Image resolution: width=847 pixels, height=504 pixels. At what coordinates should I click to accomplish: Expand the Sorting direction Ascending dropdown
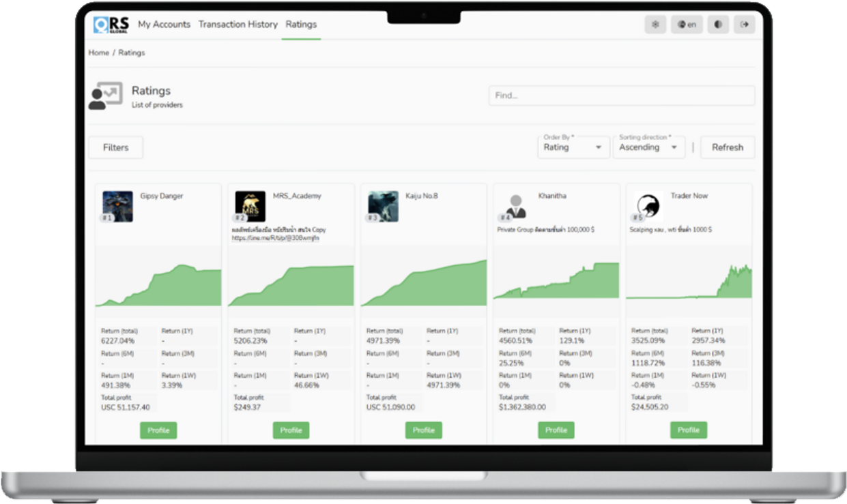pos(648,147)
